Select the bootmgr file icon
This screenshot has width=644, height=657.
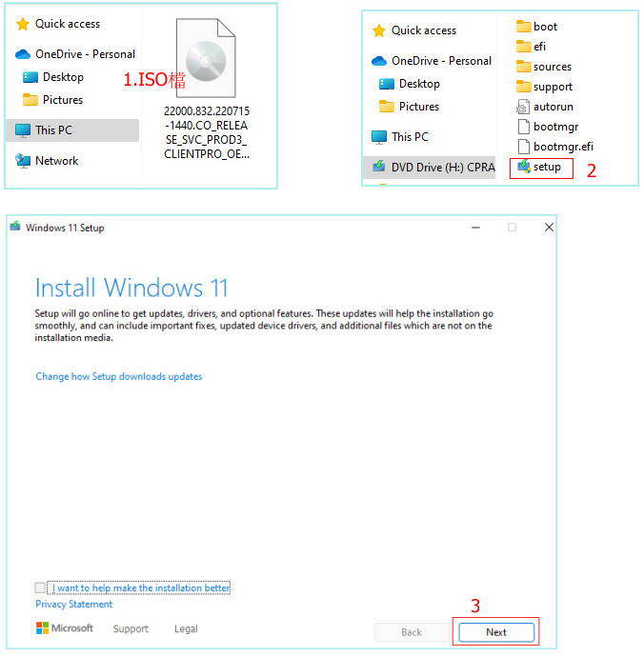(x=524, y=127)
